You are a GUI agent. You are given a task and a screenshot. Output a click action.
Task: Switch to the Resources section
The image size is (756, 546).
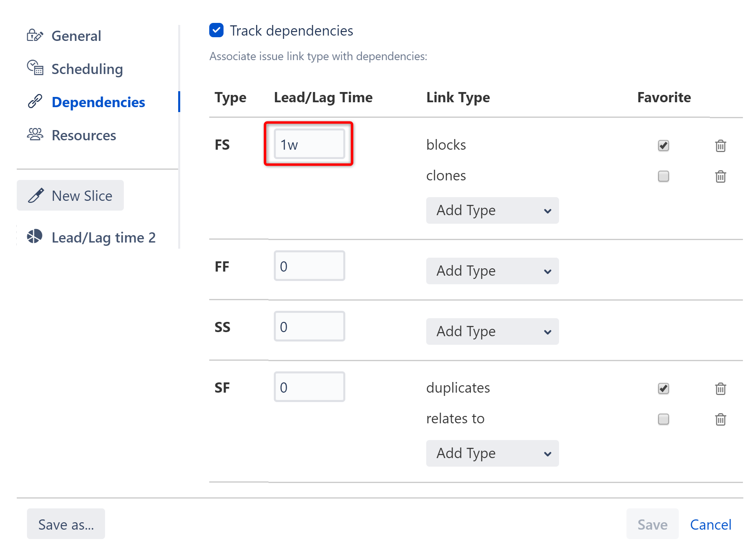pos(83,135)
